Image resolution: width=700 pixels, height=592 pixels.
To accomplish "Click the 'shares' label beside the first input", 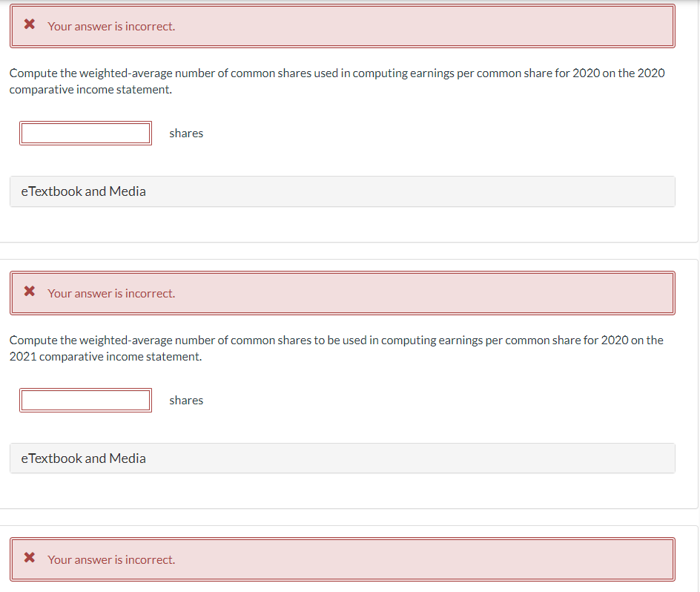I will click(x=186, y=134).
